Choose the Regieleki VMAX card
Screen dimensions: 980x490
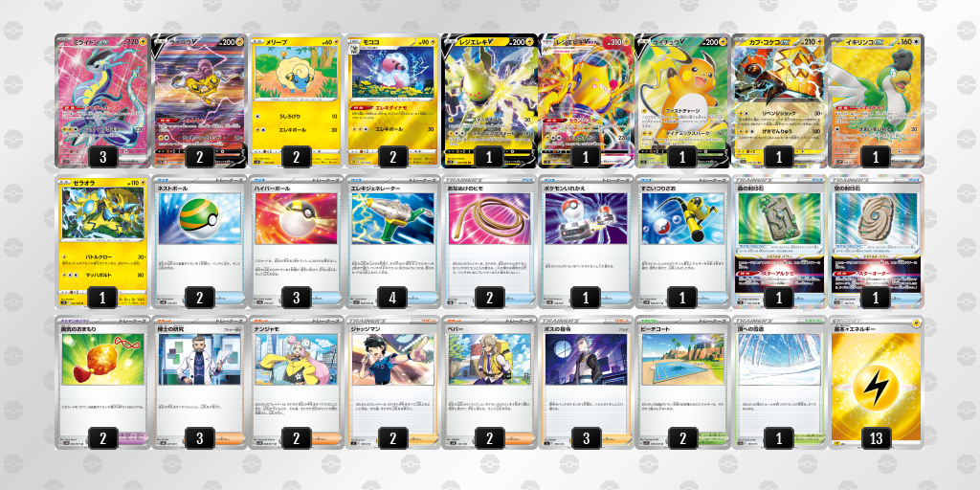click(587, 100)
